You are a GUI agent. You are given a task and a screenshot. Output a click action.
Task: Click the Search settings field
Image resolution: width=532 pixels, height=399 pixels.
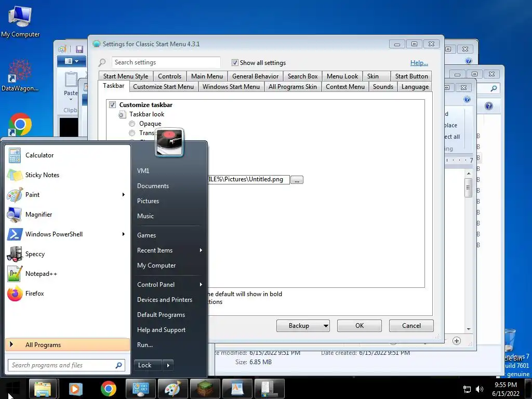pos(166,62)
